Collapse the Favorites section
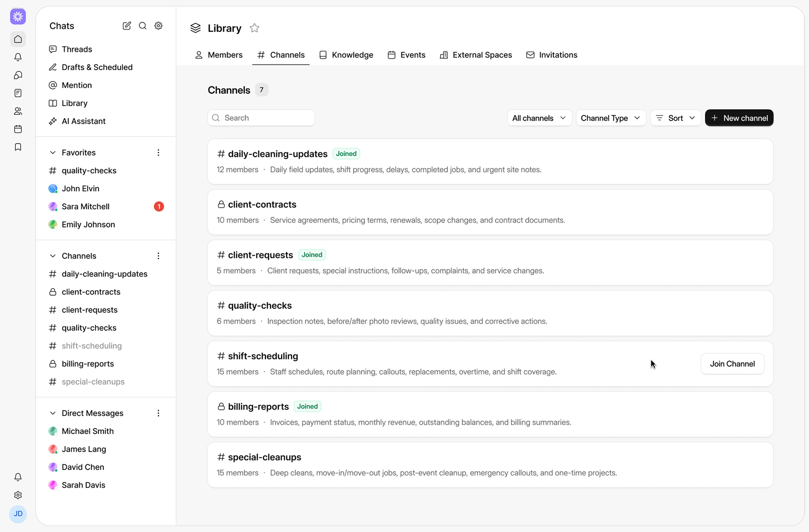This screenshot has width=809, height=532. tap(53, 152)
